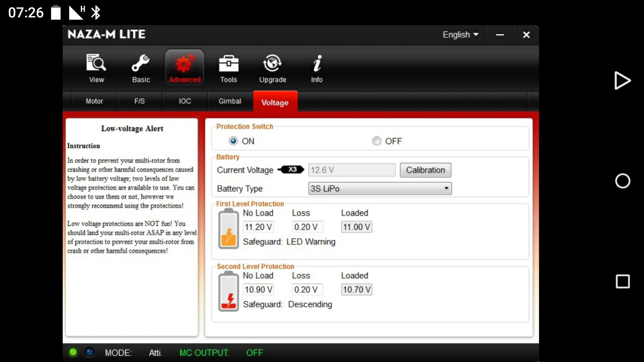Open the Upgrade globe icon
The image size is (644, 362).
[273, 68]
